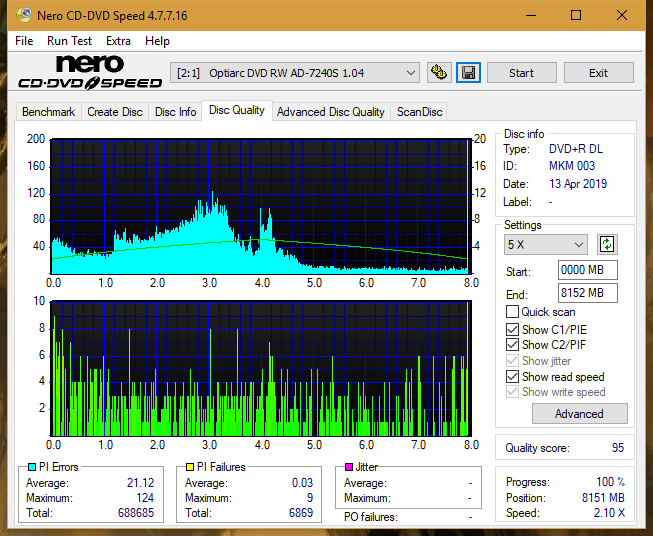Screen dimensions: 653x536
Task: Enable the Quick scan checkbox
Action: [x=512, y=312]
